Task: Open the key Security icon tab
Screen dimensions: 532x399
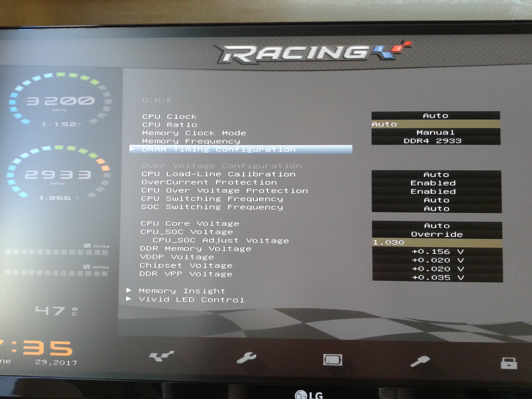Action: coord(420,361)
